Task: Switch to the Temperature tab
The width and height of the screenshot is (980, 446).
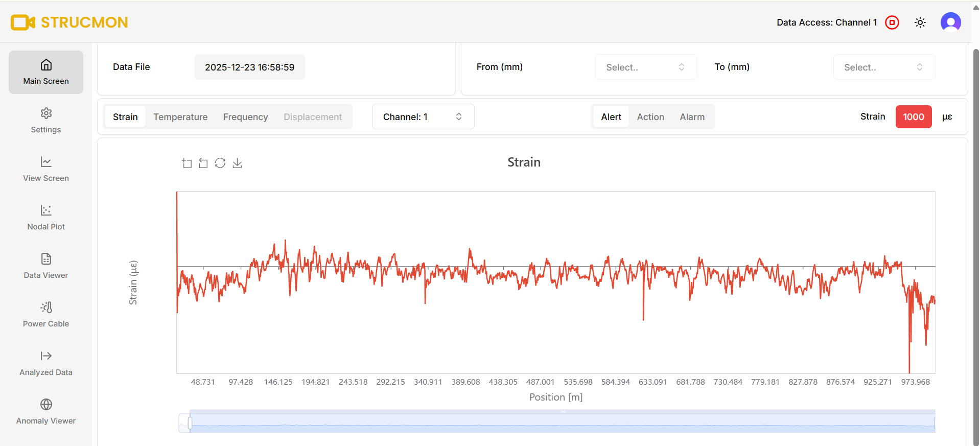Action: click(180, 117)
